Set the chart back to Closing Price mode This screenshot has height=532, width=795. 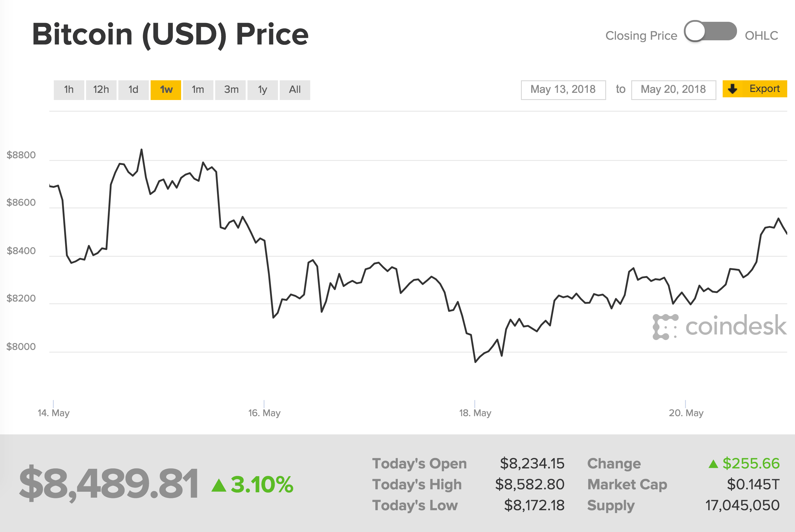643,35
